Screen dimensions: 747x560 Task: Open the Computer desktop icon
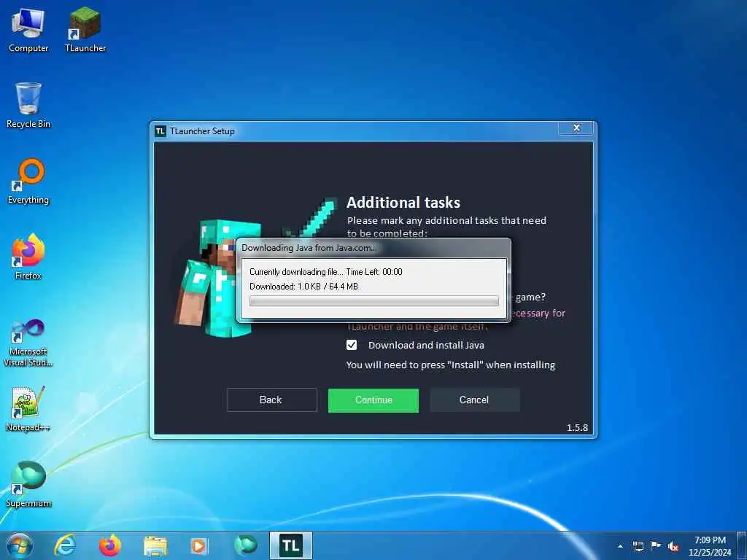(28, 29)
